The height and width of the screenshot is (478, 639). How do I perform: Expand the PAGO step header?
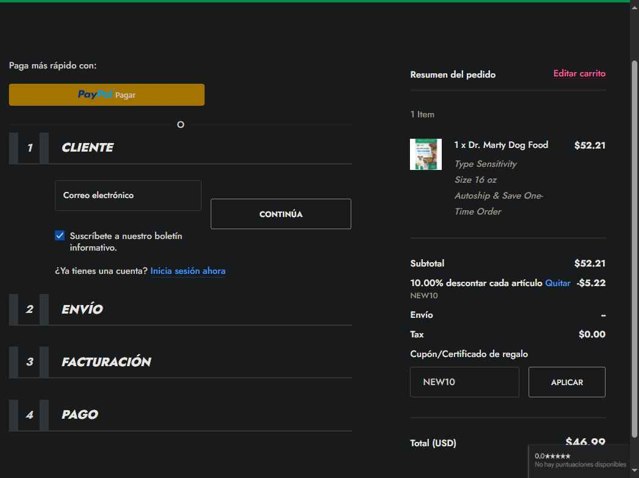click(180, 415)
